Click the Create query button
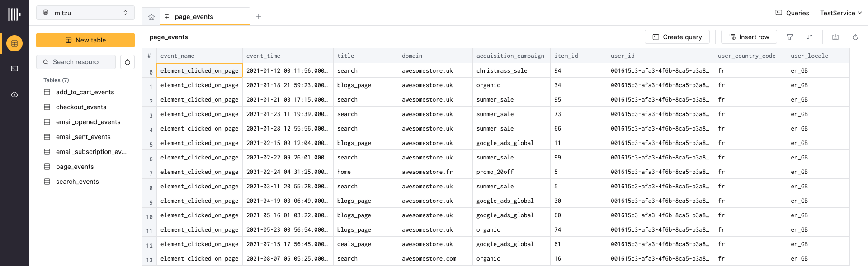 [677, 37]
